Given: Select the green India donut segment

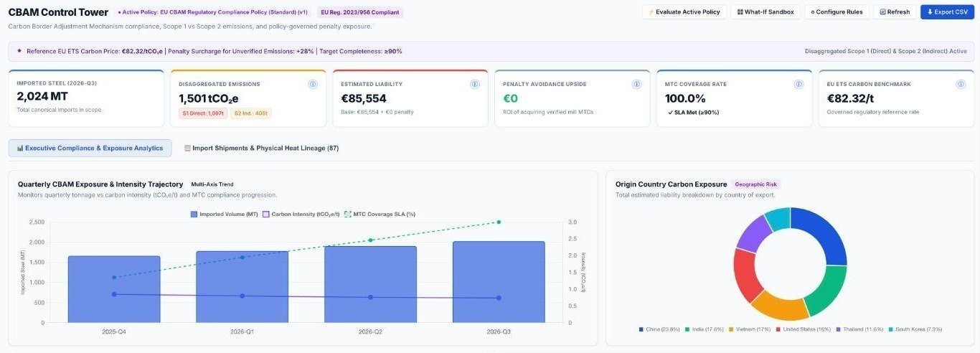Looking at the screenshot, I should [826, 290].
